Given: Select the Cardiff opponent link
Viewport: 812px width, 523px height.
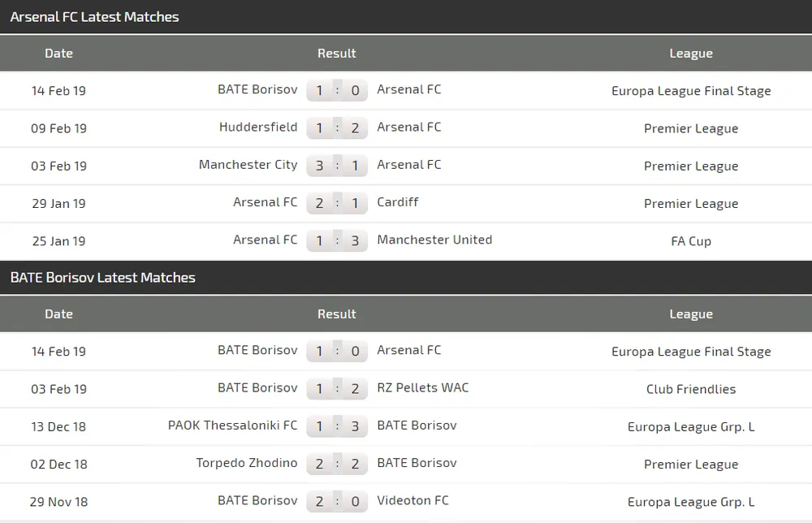Looking at the screenshot, I should point(398,202).
